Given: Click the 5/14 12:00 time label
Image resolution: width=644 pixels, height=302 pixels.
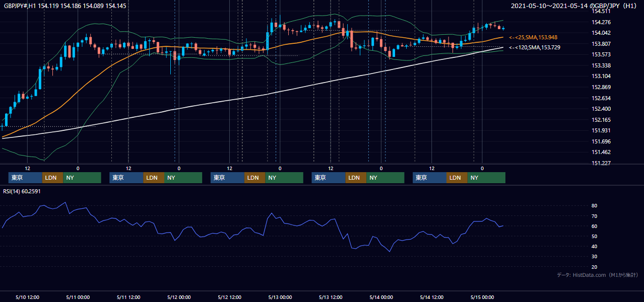Looking at the screenshot, I should click(x=431, y=297).
